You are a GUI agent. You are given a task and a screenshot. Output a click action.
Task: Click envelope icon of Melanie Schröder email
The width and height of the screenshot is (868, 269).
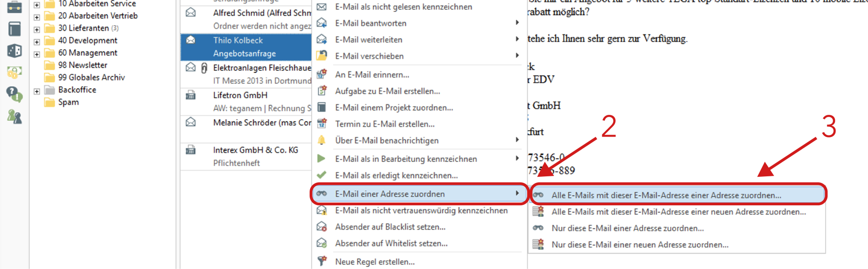[x=191, y=122]
